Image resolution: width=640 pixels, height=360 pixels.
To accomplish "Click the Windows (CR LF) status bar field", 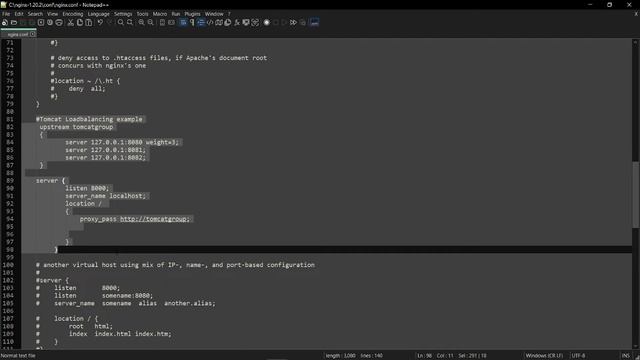I will [544, 356].
